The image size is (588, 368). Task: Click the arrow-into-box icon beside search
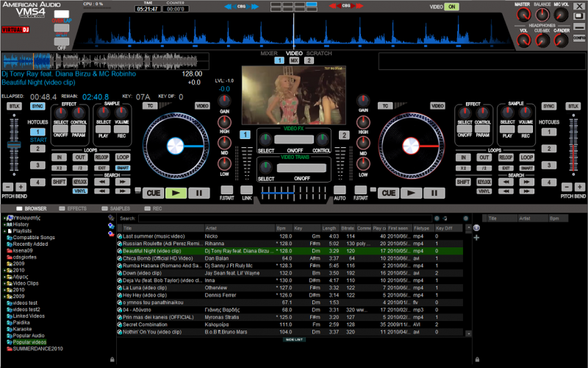coord(445,218)
